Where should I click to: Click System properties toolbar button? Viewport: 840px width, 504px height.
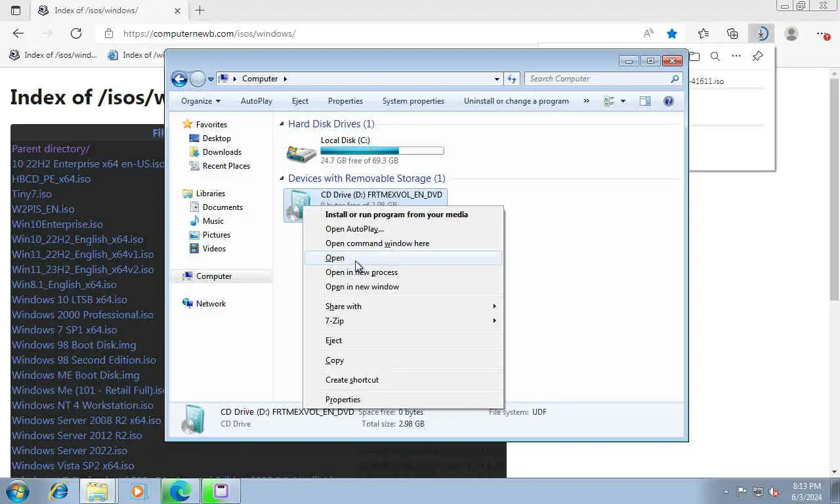click(x=413, y=101)
